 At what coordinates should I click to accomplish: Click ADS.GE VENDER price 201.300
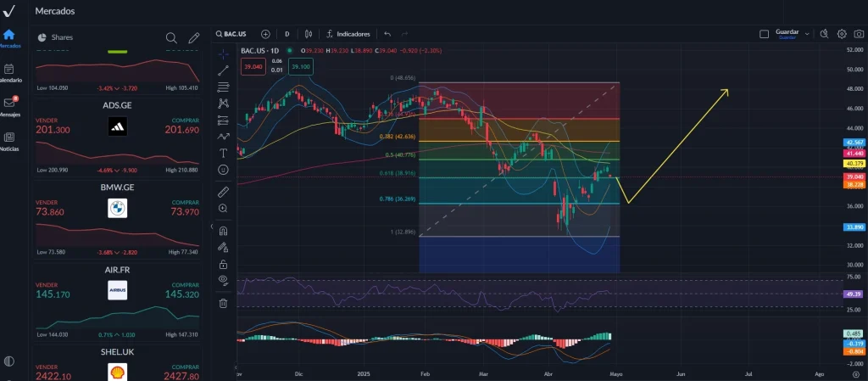tap(53, 130)
